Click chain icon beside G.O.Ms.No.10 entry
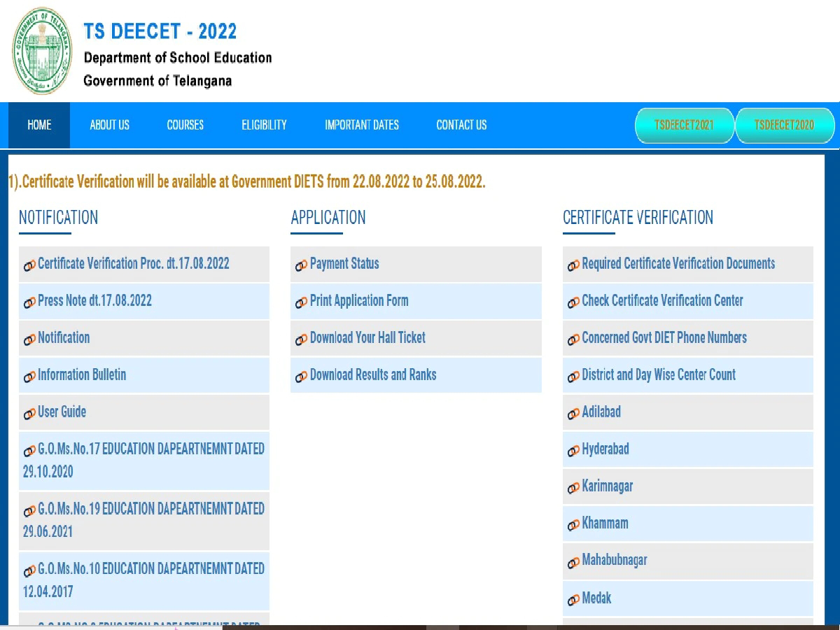The height and width of the screenshot is (630, 840). 29,571
